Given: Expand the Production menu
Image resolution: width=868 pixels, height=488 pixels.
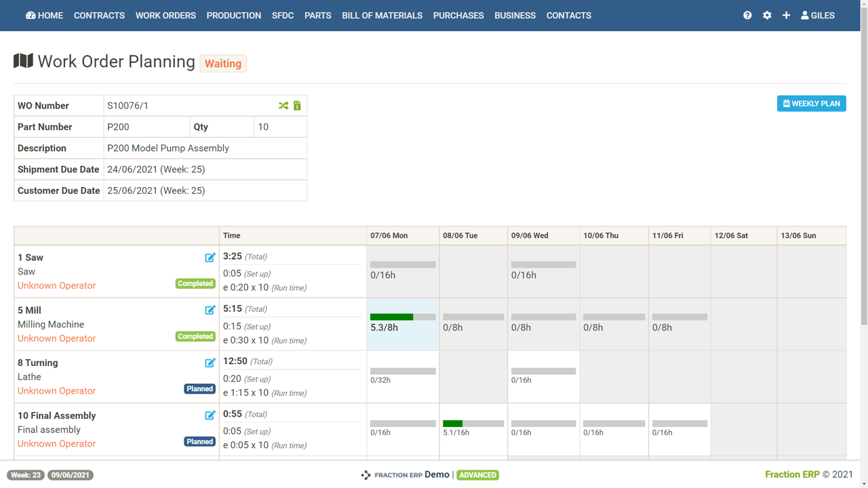Looking at the screenshot, I should [x=234, y=15].
